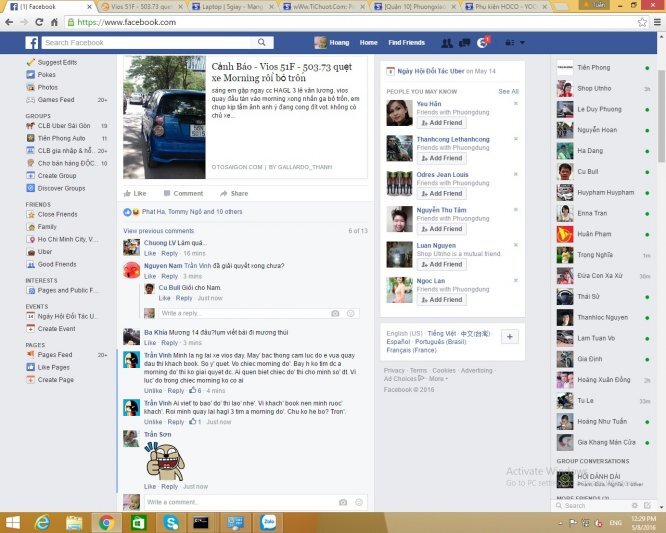666x533 pixels.
Task: Dismiss the Odres Jean Louis suggestion
Action: pyautogui.click(x=516, y=174)
